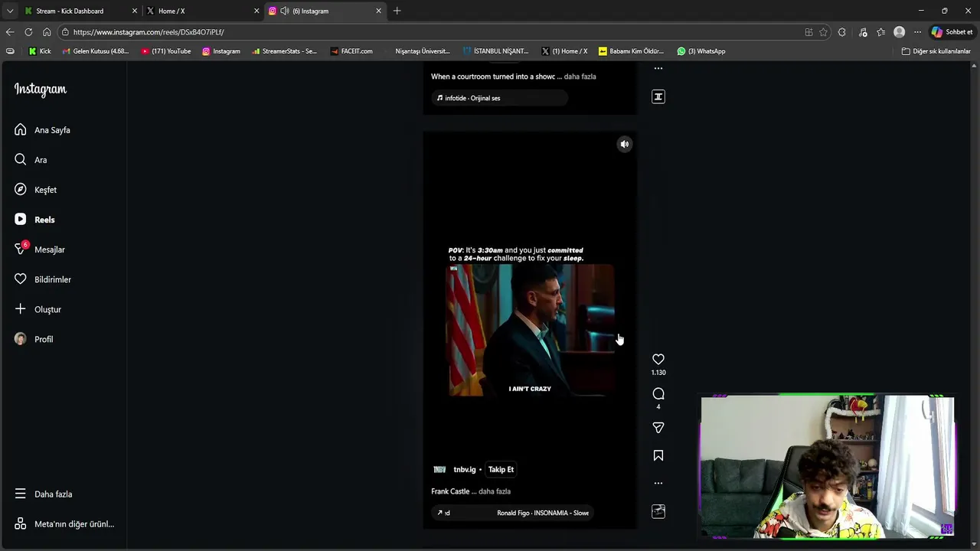Screen dimensions: 980x551
Task: Expand courtroom caption daha fazla
Action: click(x=580, y=77)
